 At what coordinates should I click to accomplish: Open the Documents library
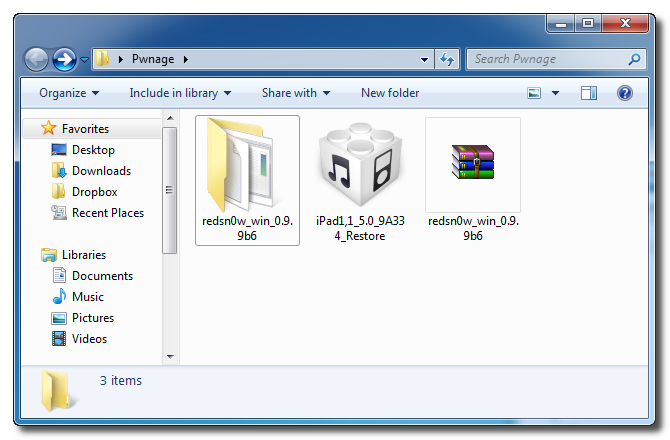point(102,276)
